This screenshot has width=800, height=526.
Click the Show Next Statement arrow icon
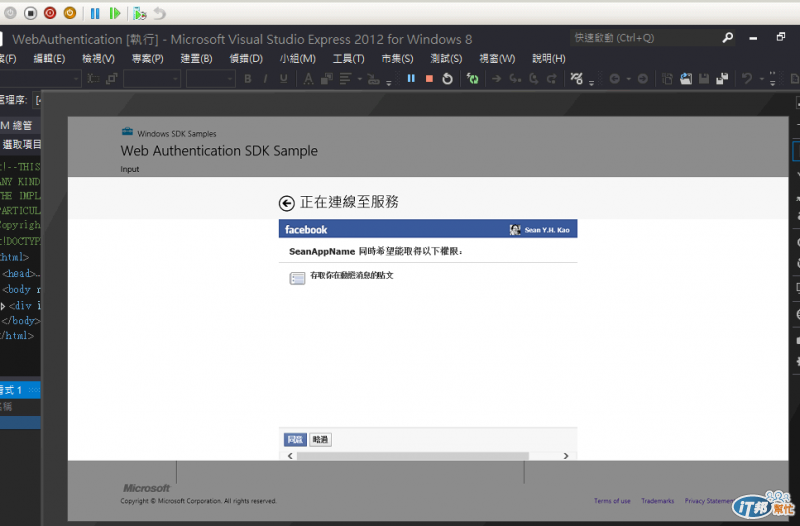point(496,79)
